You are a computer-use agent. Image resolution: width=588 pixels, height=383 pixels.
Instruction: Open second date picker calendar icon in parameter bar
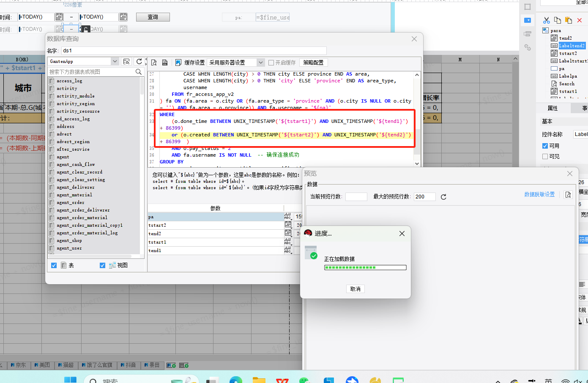[x=123, y=17]
